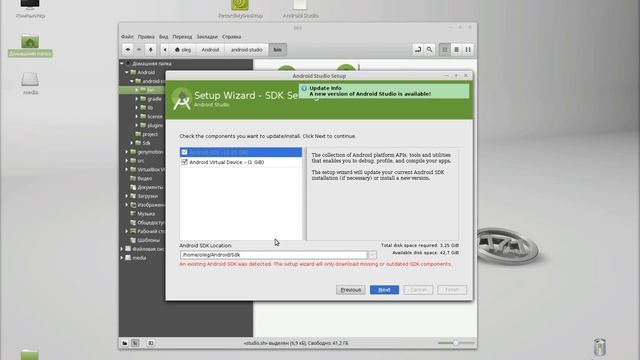The width and height of the screenshot is (640, 360).
Task: Expand the media tree node arrow
Action: pyautogui.click(x=122, y=258)
